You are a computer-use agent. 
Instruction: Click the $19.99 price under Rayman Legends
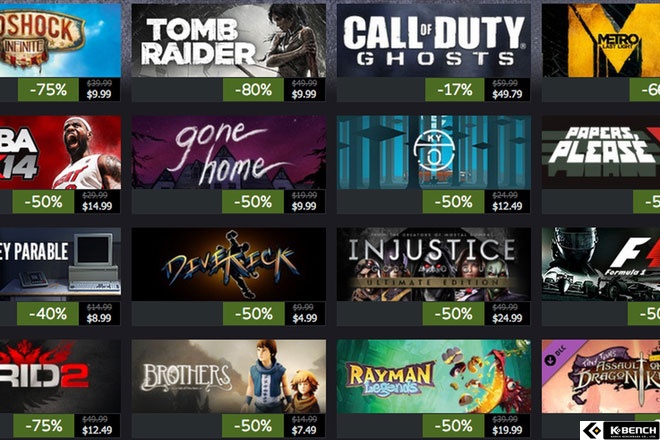[507, 430]
